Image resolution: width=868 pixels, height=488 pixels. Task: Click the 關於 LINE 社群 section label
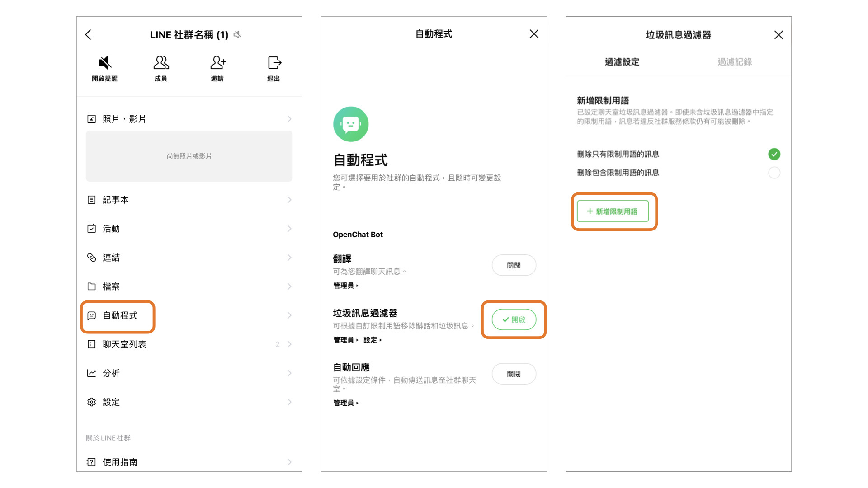108,438
